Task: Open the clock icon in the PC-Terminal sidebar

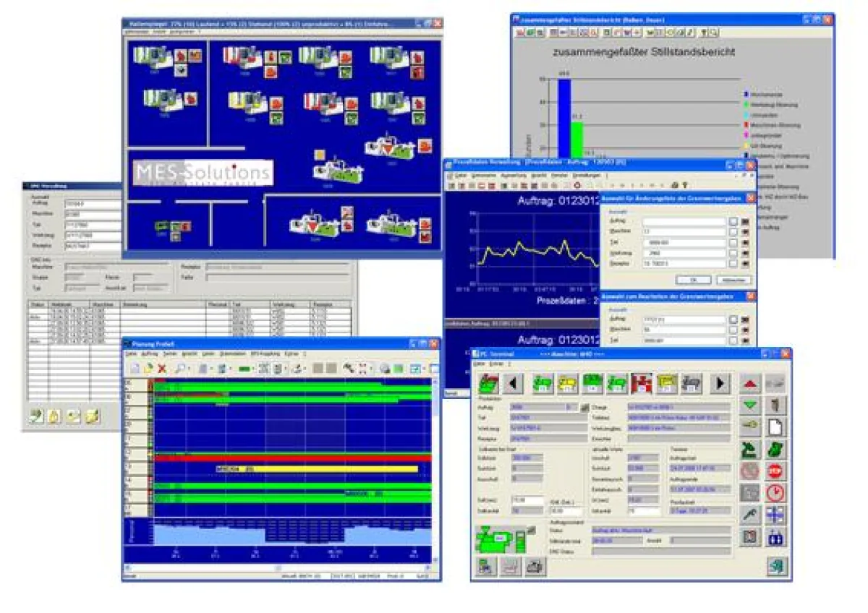Action: (x=775, y=492)
